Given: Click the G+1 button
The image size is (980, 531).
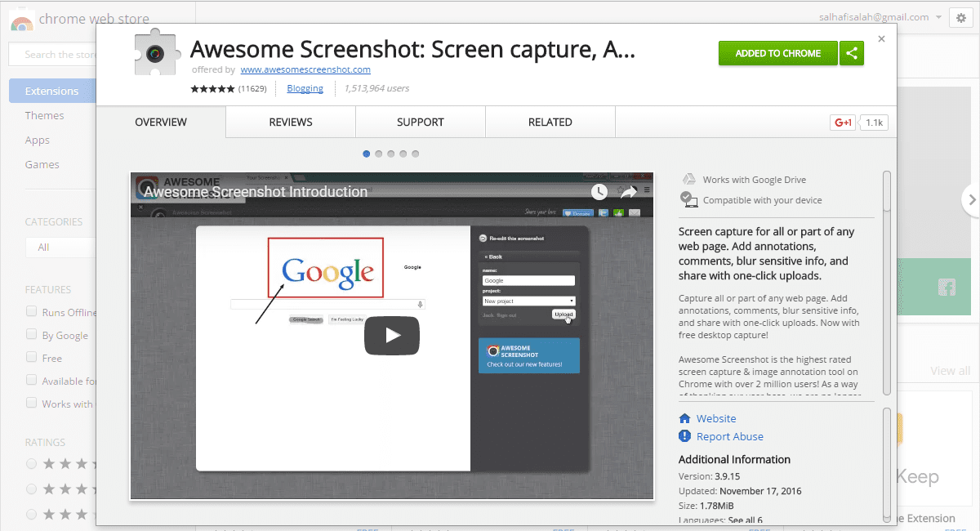Looking at the screenshot, I should click(x=843, y=123).
